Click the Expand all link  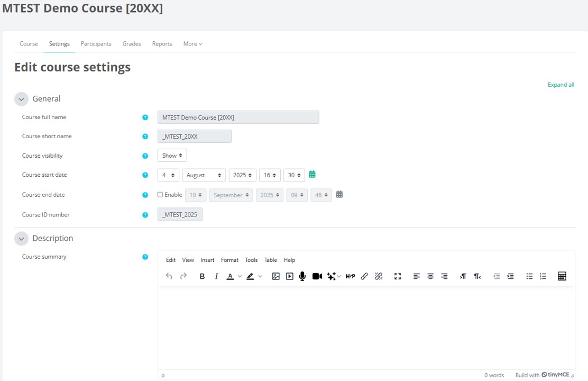(x=561, y=85)
